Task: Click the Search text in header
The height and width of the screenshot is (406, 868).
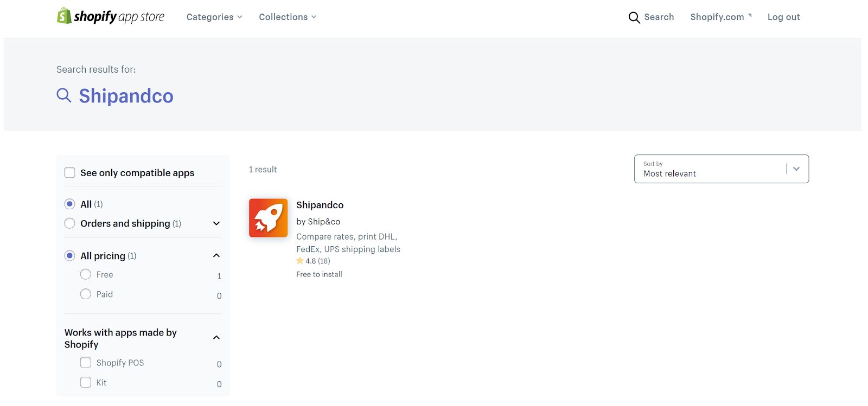Action: [x=659, y=17]
